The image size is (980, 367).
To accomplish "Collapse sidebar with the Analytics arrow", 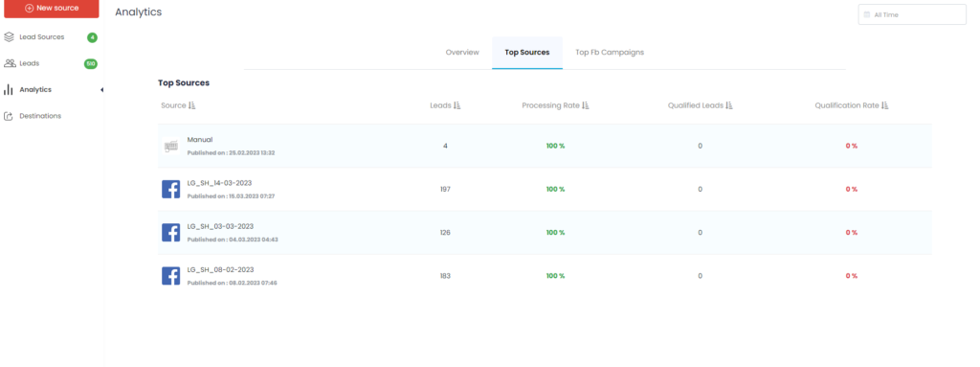I will click(101, 90).
